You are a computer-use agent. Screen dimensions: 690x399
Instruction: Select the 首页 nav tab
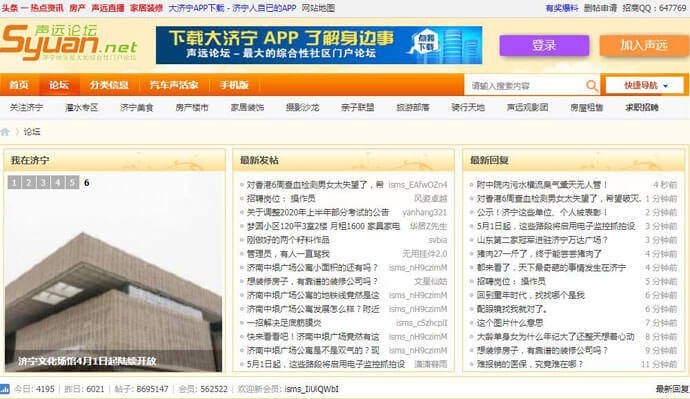[19, 85]
